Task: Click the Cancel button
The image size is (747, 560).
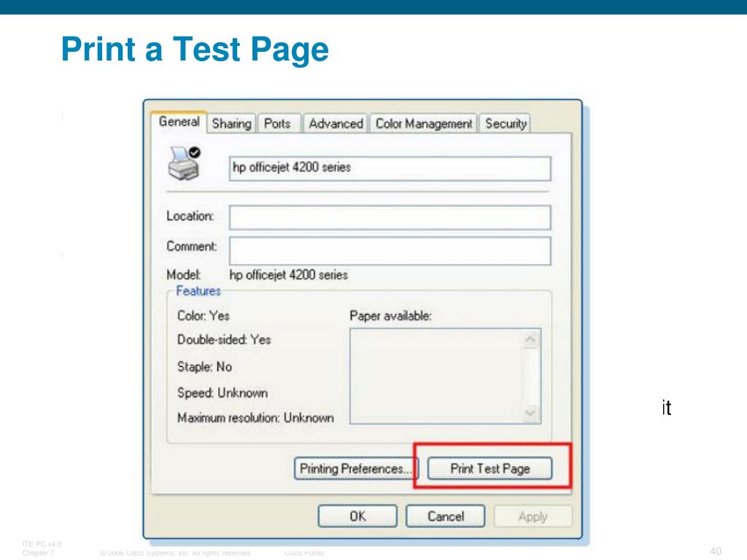Action: pos(446,516)
